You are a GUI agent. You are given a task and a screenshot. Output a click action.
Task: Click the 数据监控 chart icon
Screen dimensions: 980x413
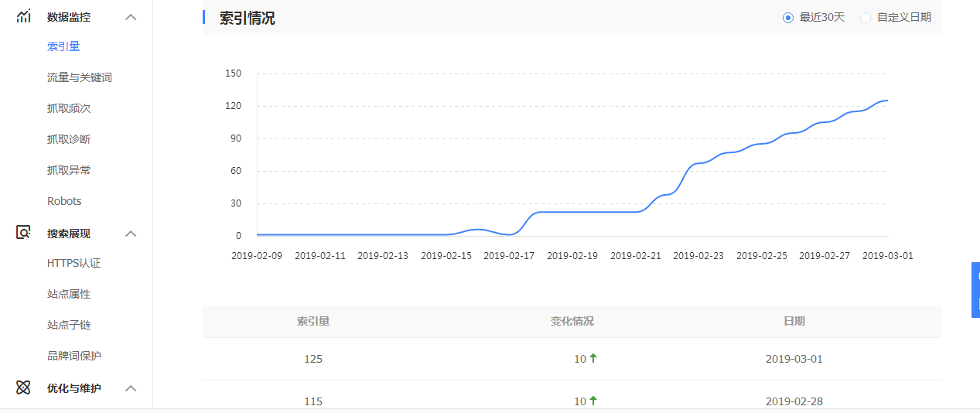[24, 16]
